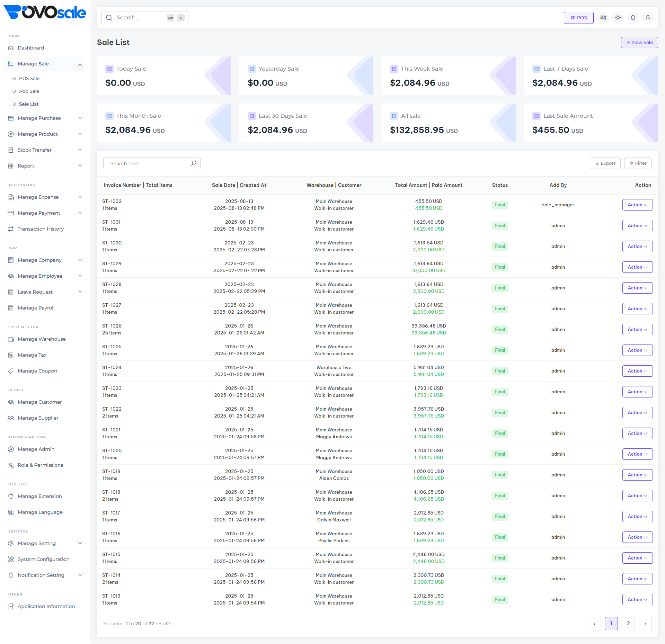
Task: Click the Final status badge on ST-1026
Action: point(500,329)
